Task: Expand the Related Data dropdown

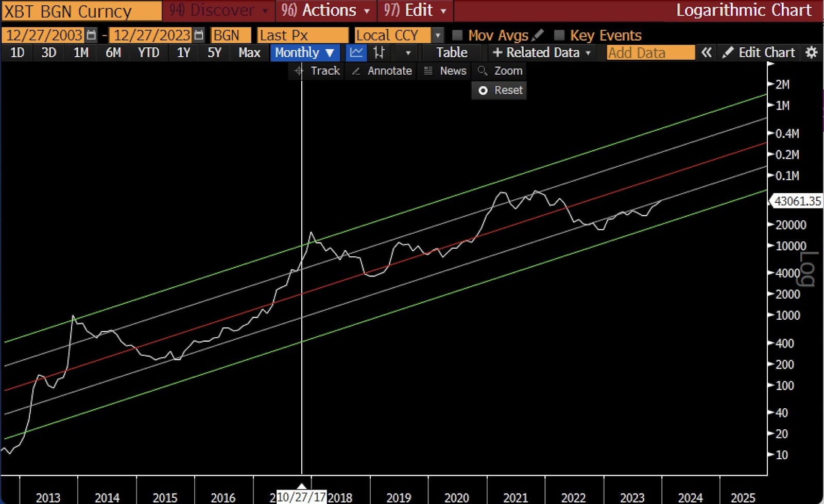Action: (x=541, y=53)
